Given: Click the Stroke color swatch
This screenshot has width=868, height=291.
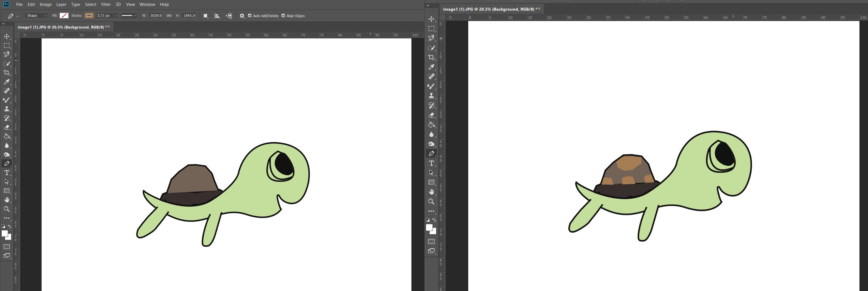Looking at the screenshot, I should coord(89,16).
